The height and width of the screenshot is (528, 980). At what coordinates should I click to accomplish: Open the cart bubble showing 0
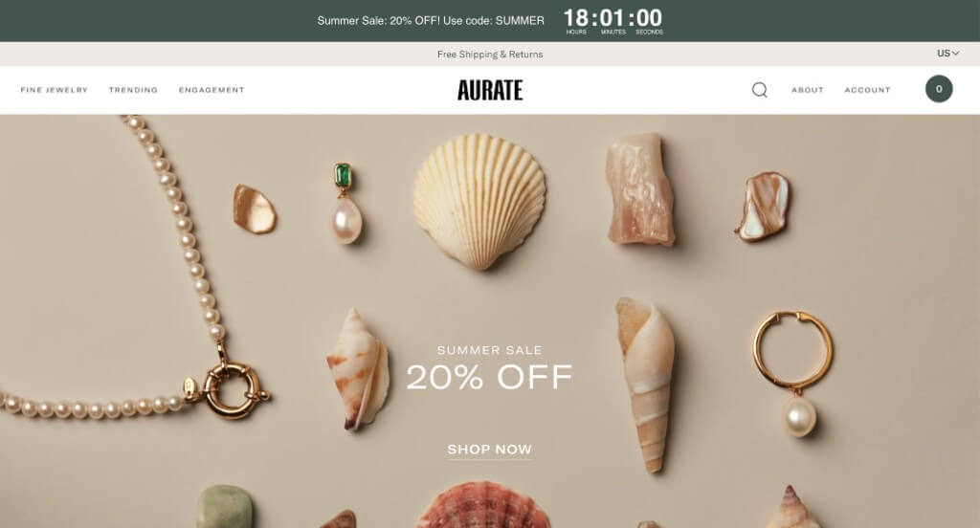(x=939, y=89)
